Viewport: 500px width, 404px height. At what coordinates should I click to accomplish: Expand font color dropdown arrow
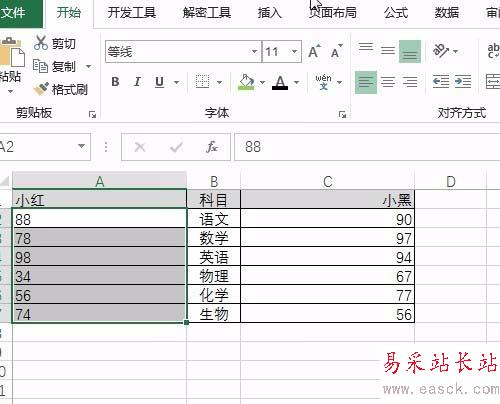click(x=296, y=82)
